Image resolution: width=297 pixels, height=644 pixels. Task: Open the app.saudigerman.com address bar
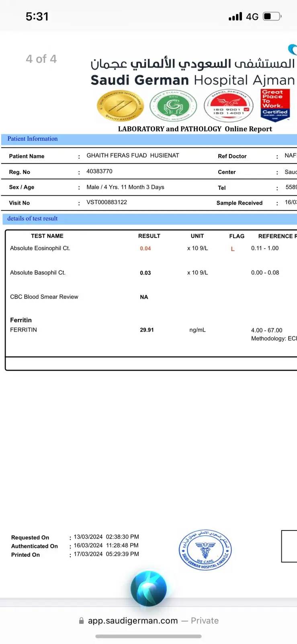[149, 621]
